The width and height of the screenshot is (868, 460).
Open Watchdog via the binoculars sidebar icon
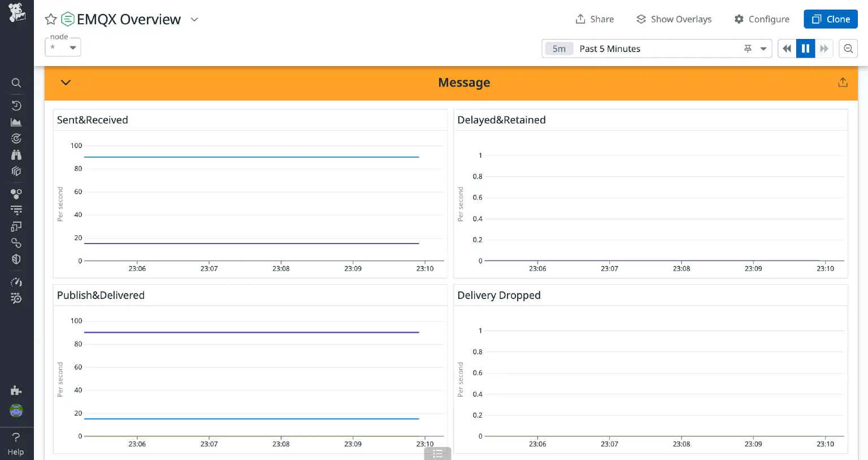click(x=16, y=154)
